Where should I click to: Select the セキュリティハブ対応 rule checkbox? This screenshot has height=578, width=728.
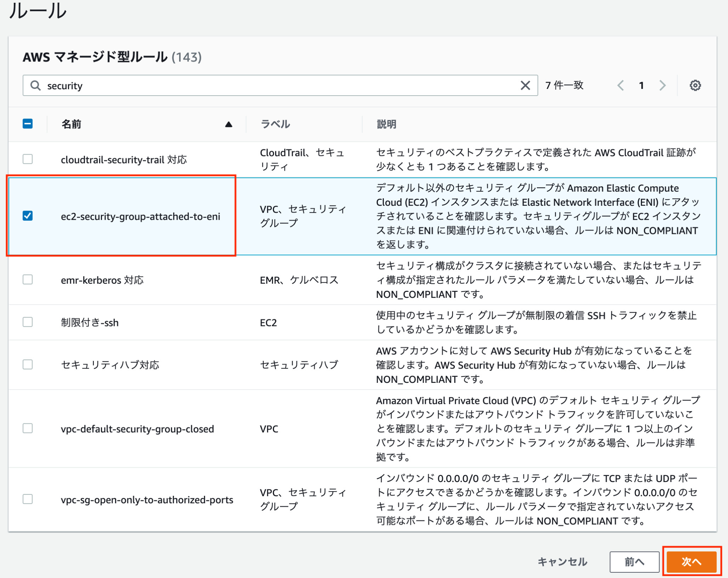27,365
